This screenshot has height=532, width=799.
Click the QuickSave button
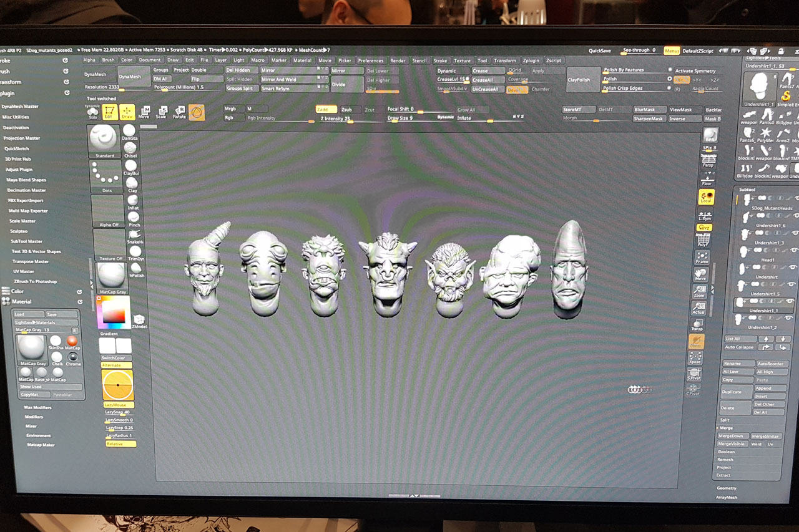(x=599, y=51)
